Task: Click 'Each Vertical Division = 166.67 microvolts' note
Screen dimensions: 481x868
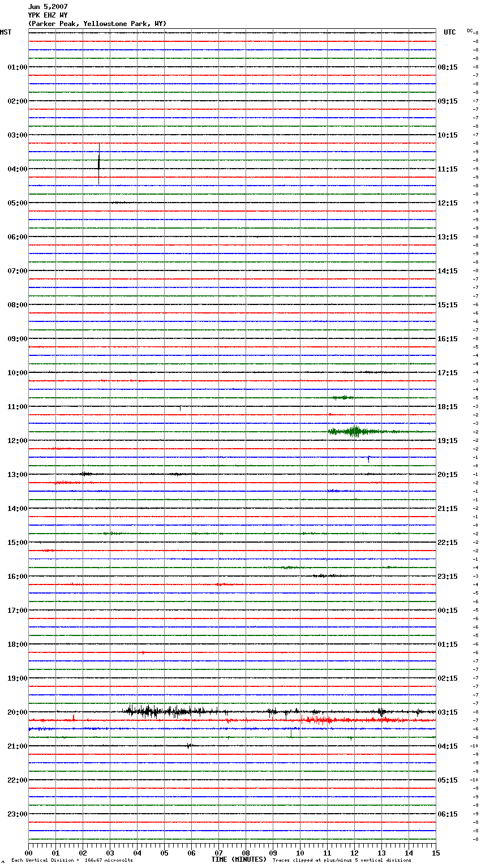Action: [x=72, y=861]
